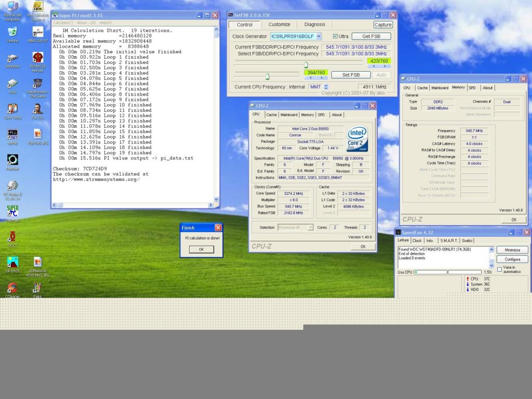Click the Intel Core 2 Duo logo
The image size is (532, 399).
pyautogui.click(x=357, y=138)
